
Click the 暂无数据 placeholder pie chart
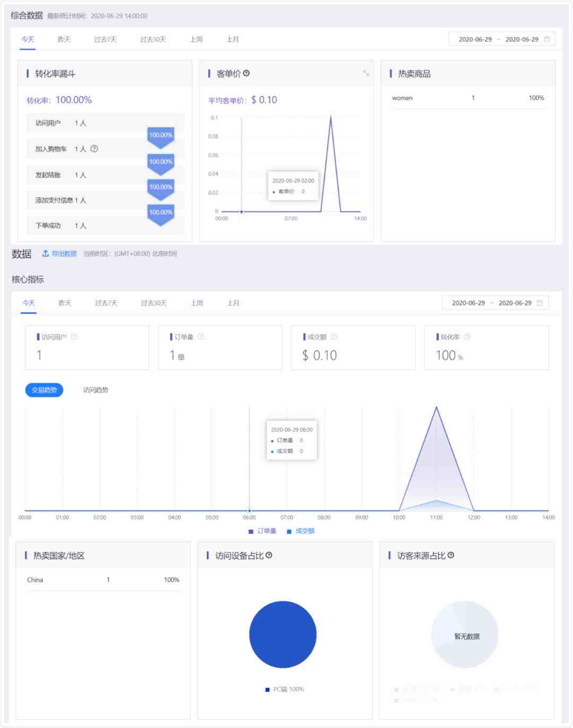coord(465,634)
